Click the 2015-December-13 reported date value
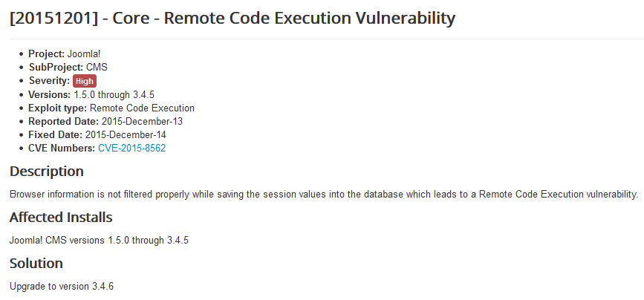Viewport: 644px width, 300px height. pos(142,121)
